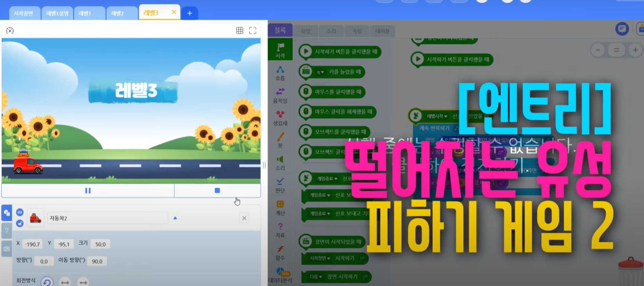Delete the 자동차2 object with the X button
This screenshot has width=644, height=286.
(x=244, y=218)
